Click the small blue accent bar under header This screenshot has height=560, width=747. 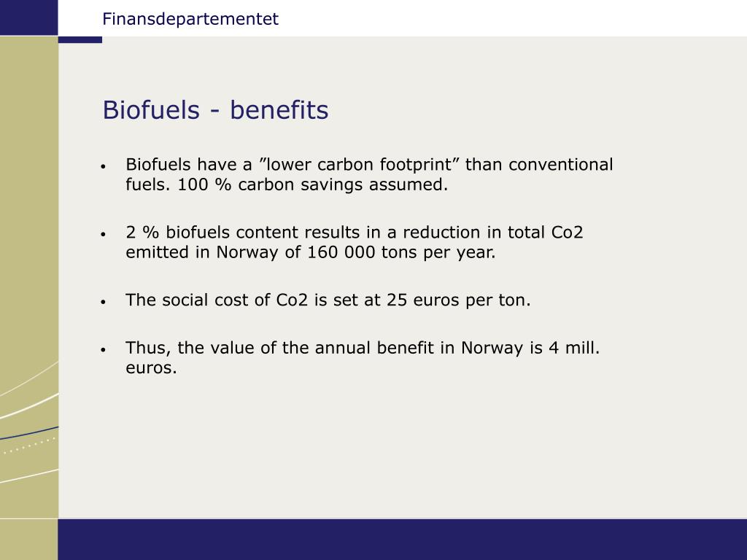pos(80,39)
